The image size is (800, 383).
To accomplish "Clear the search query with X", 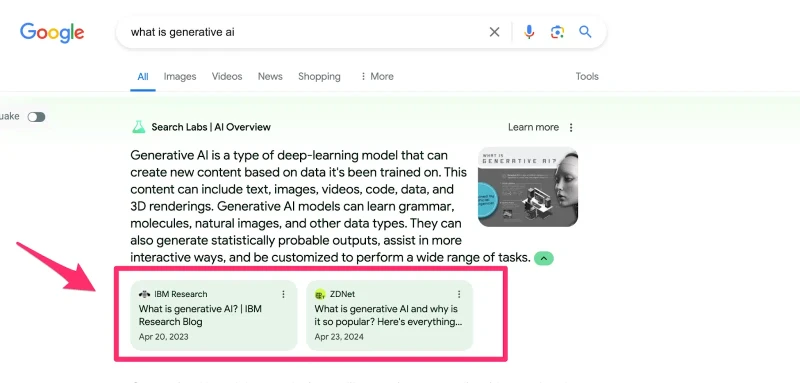I will coord(494,32).
